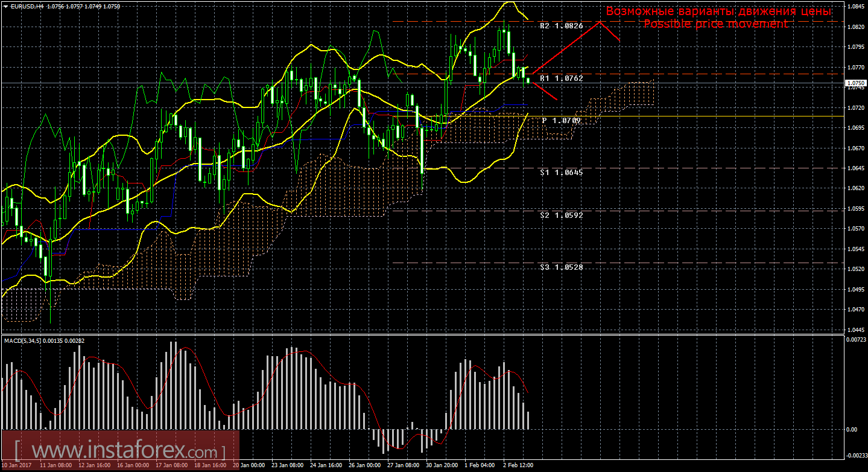Click the 1.0720 price axis label
This screenshot has height=472, width=868.
[x=855, y=107]
